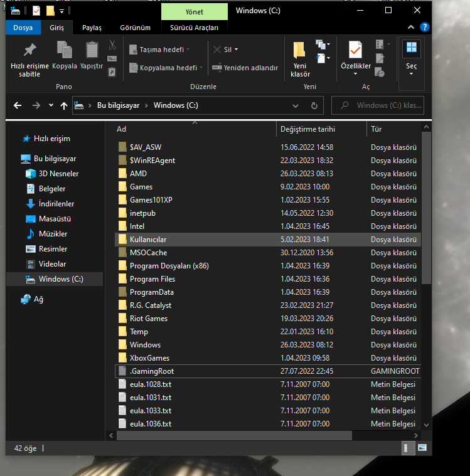Open İndirilenler in sidebar

pos(56,204)
